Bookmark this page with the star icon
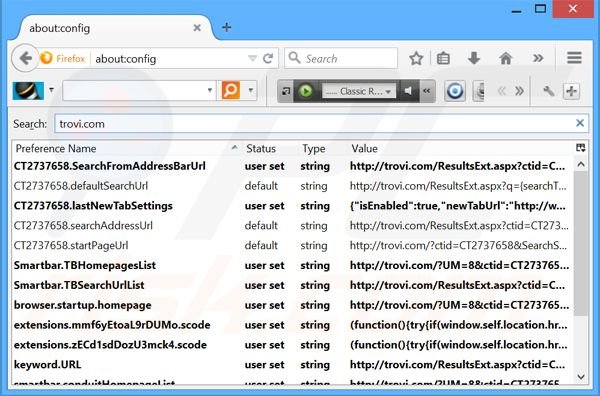The image size is (600, 396). (416, 59)
